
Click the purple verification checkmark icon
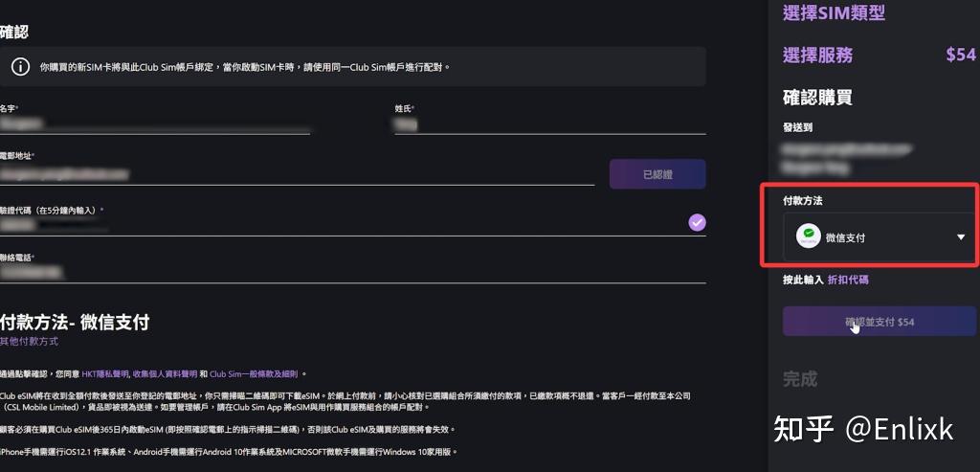pyautogui.click(x=697, y=223)
